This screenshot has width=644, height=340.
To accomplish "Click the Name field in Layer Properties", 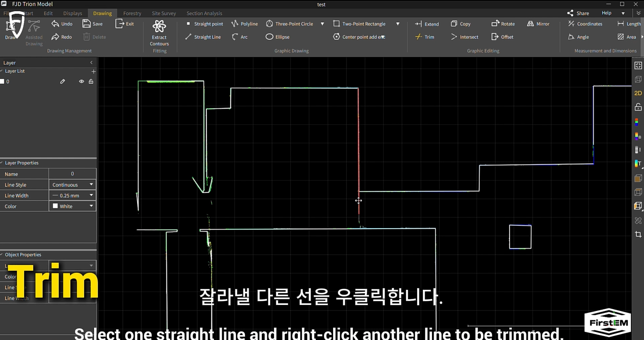I will point(72,174).
